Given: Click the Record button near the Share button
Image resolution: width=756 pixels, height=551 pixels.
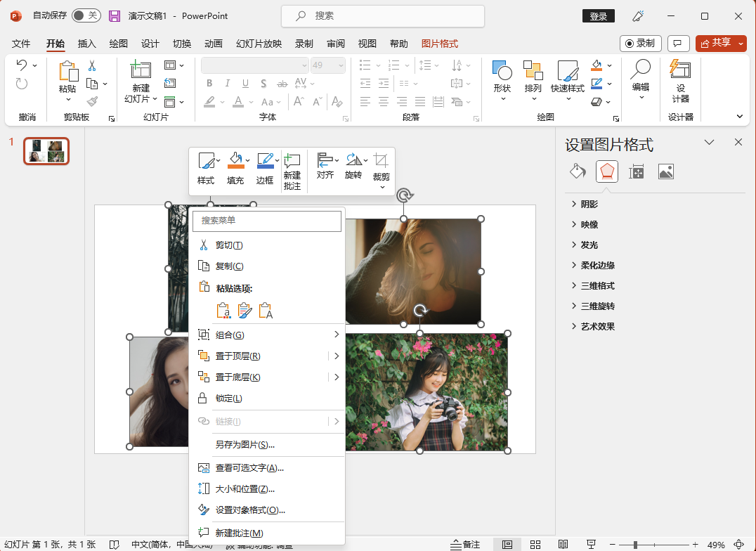Looking at the screenshot, I should pyautogui.click(x=640, y=44).
